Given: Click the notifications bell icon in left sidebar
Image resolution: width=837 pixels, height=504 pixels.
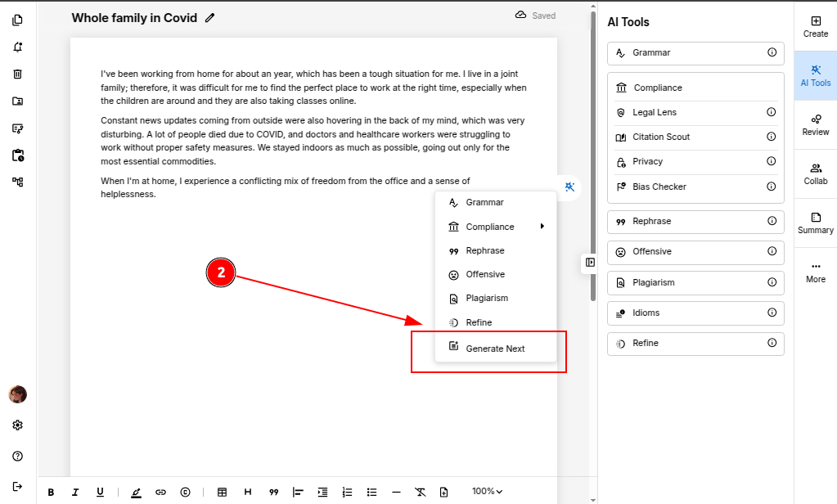Looking at the screenshot, I should click(x=17, y=47).
